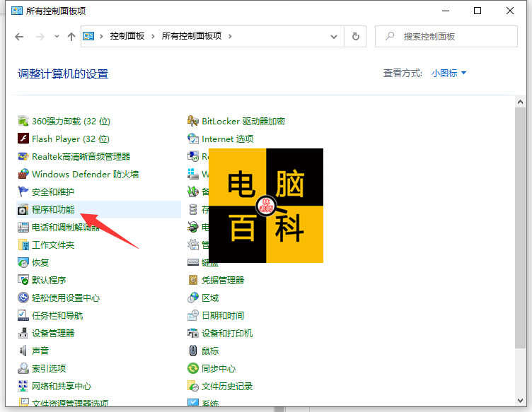Select 设备和打印机 text
Screen dimensions: 532x412
coord(227,333)
